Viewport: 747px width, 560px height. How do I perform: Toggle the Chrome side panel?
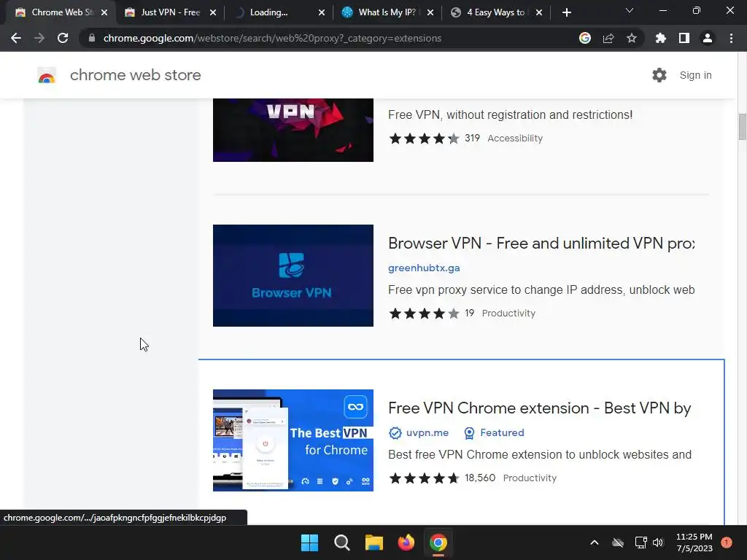pos(684,38)
